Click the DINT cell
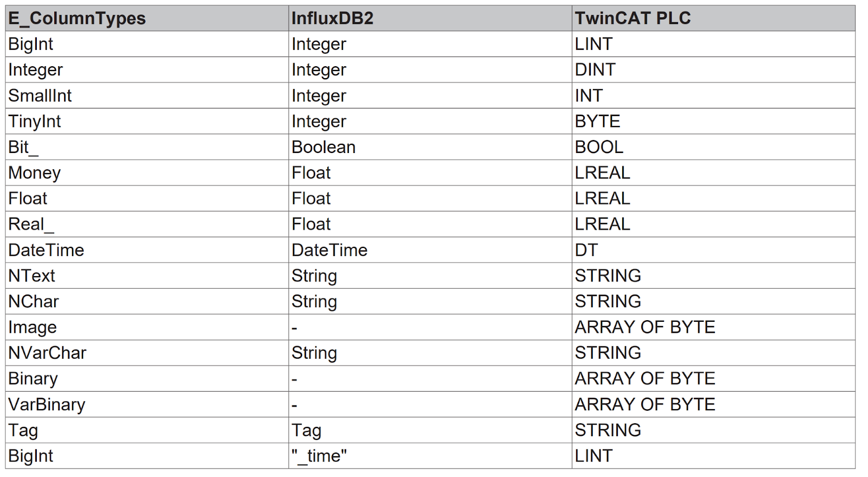The height and width of the screenshot is (477, 868). point(713,69)
